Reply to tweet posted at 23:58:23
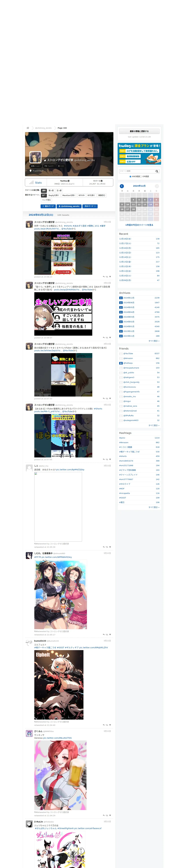The image size is (186, 868). pos(104,277)
